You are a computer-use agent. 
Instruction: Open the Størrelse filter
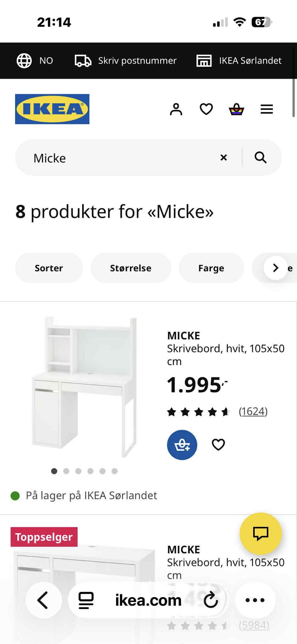[x=131, y=268]
